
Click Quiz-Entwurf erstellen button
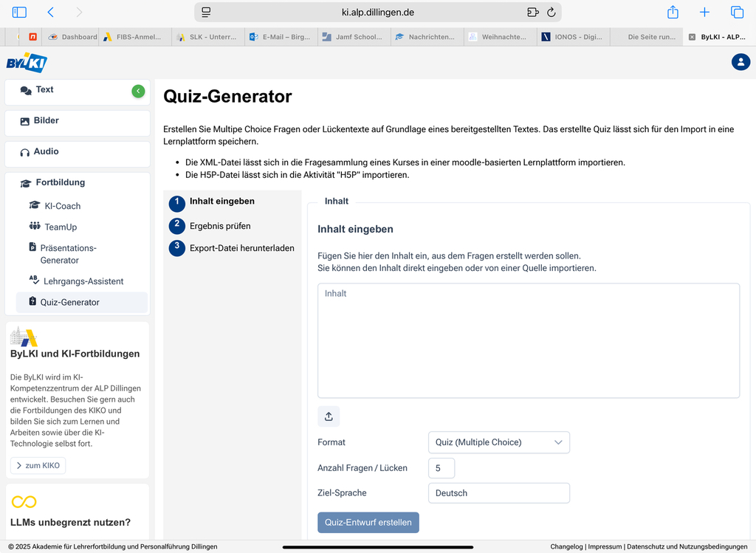[368, 522]
